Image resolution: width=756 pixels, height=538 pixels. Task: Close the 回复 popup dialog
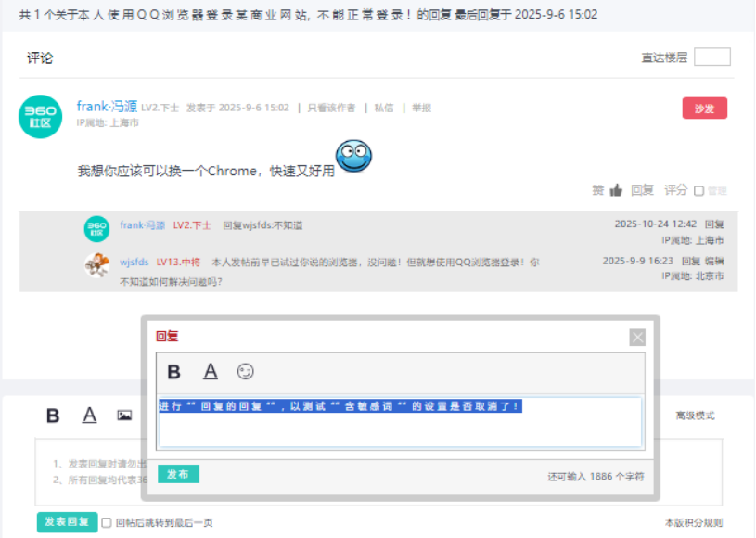(637, 338)
